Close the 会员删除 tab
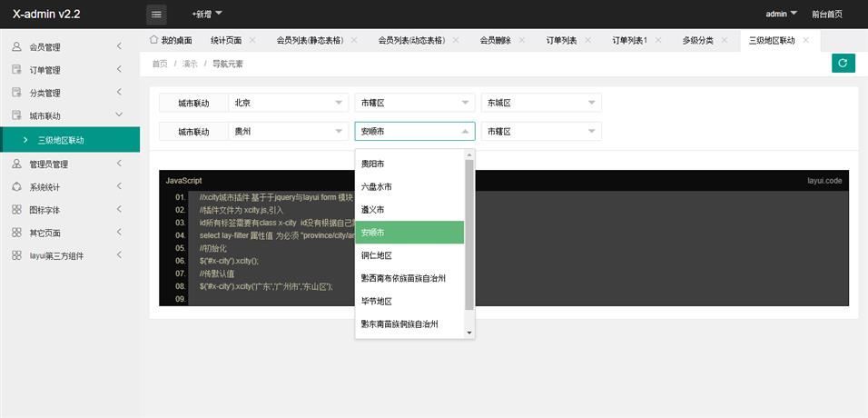Viewport: 868px width, 418px height. click(x=522, y=41)
